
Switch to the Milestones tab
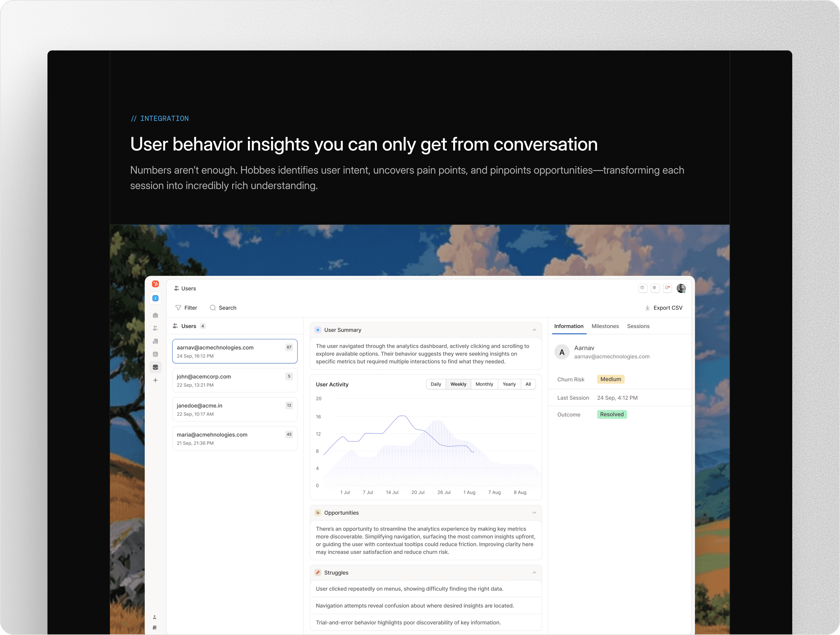pyautogui.click(x=605, y=326)
